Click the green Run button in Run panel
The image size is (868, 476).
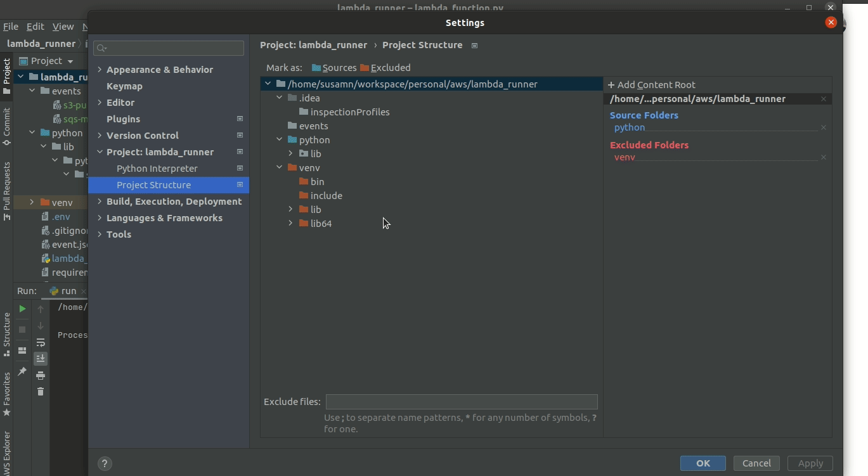point(22,309)
